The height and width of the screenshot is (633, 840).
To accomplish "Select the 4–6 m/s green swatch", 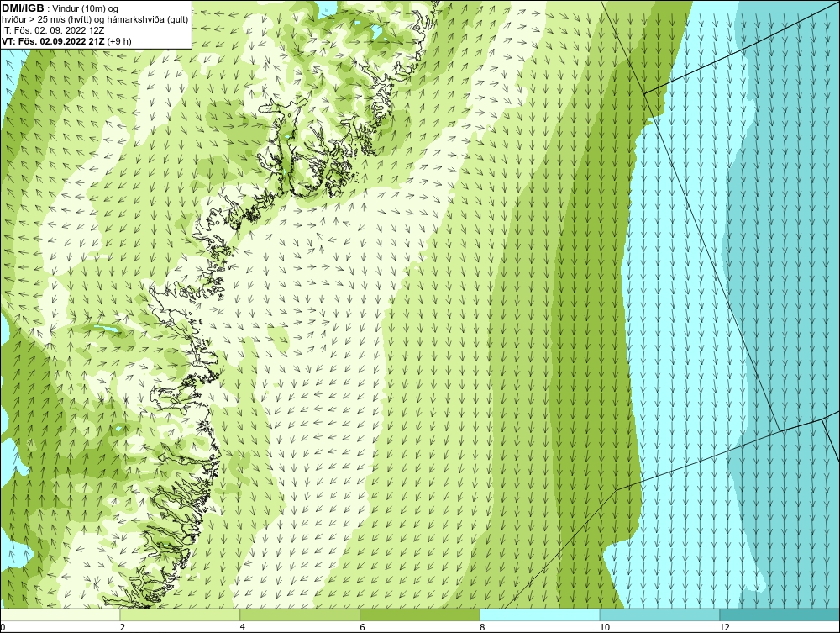I will pos(300,615).
